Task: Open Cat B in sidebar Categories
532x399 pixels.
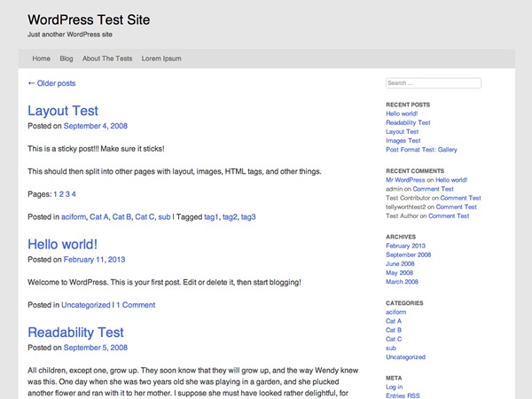Action: coord(394,330)
